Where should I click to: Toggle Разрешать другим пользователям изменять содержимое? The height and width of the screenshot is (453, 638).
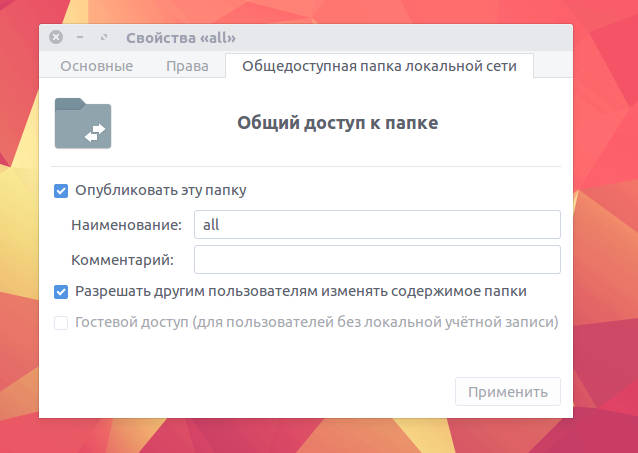pos(61,291)
